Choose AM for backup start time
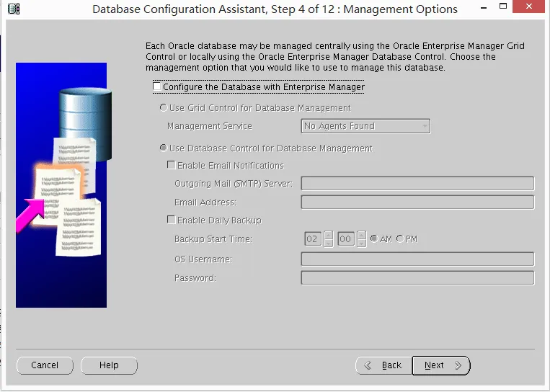The image size is (550, 392). tap(374, 239)
